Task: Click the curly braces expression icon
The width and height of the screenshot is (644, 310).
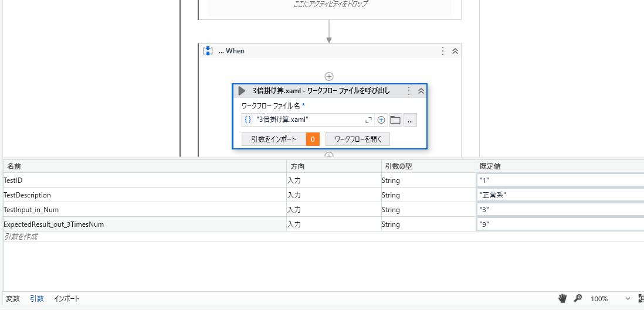Action: coord(248,120)
